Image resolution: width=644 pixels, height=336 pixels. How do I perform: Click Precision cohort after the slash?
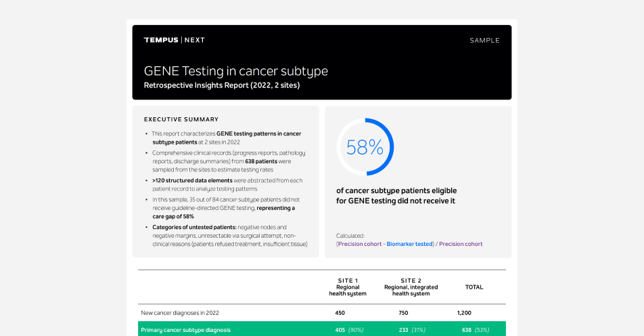click(x=461, y=244)
